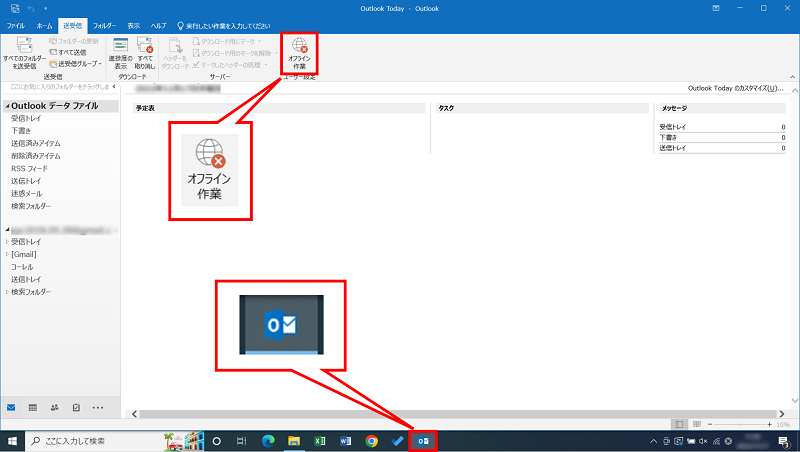This screenshot has height=452, width=800.
Task: Open Word from the taskbar
Action: (345, 441)
